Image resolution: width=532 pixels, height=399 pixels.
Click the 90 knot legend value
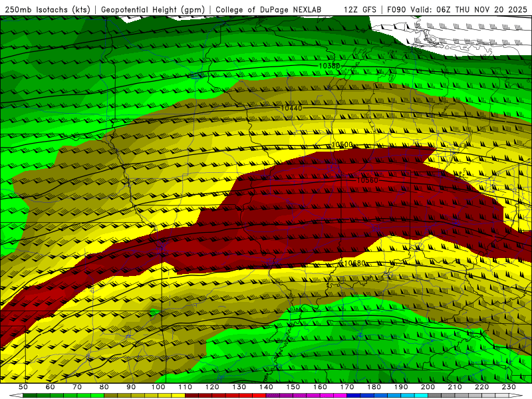coord(131,387)
